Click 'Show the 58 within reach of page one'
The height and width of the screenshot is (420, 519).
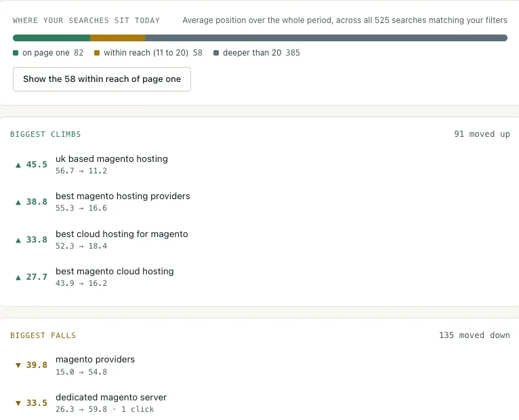click(x=102, y=79)
